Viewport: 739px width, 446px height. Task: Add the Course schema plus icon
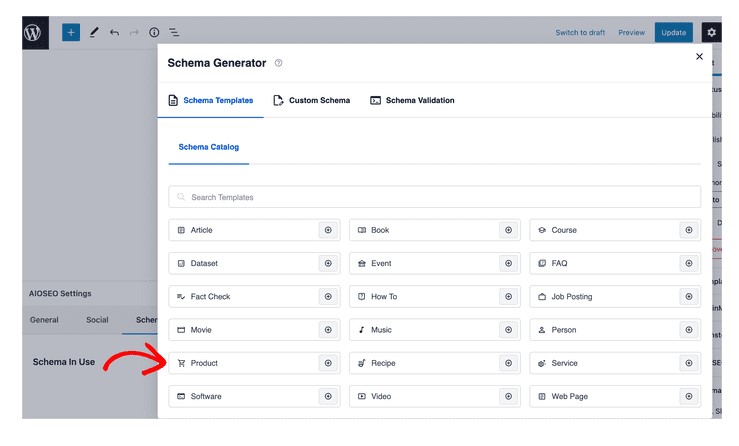tap(689, 230)
